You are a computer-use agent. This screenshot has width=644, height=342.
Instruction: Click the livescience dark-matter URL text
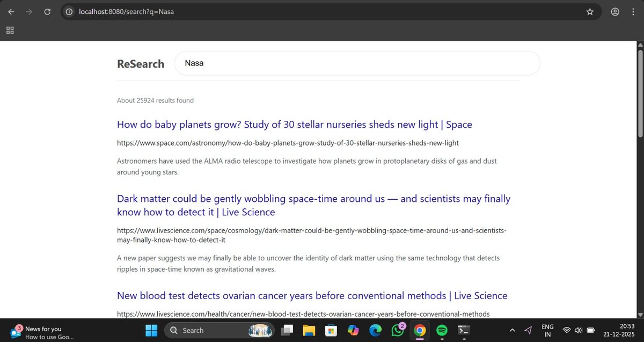click(312, 235)
